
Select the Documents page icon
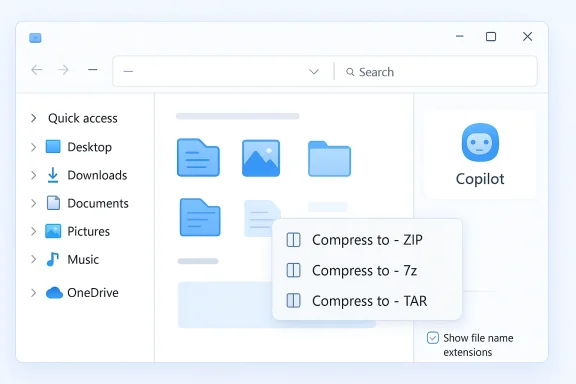(53, 203)
